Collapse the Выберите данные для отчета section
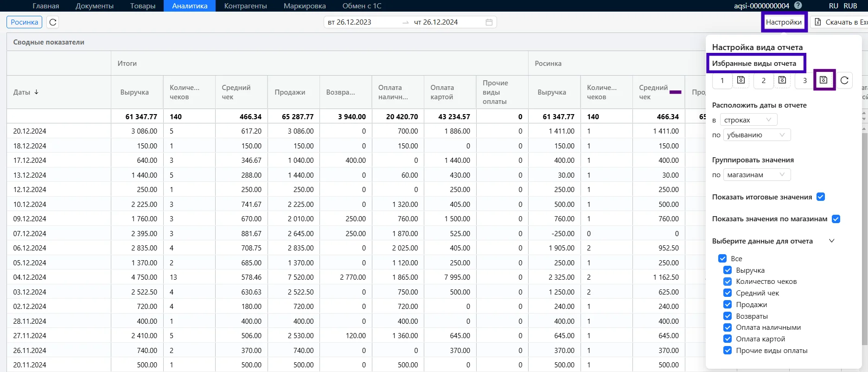The height and width of the screenshot is (372, 868). pos(832,241)
